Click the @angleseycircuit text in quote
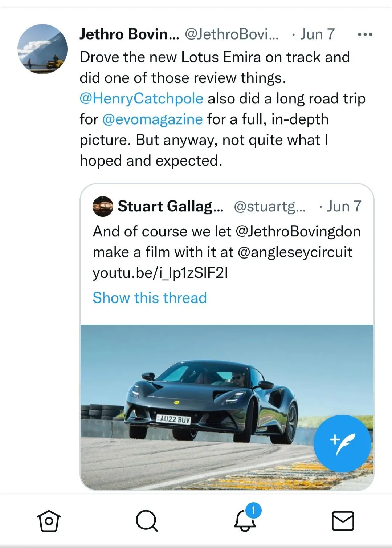The image size is (392, 548). click(295, 252)
